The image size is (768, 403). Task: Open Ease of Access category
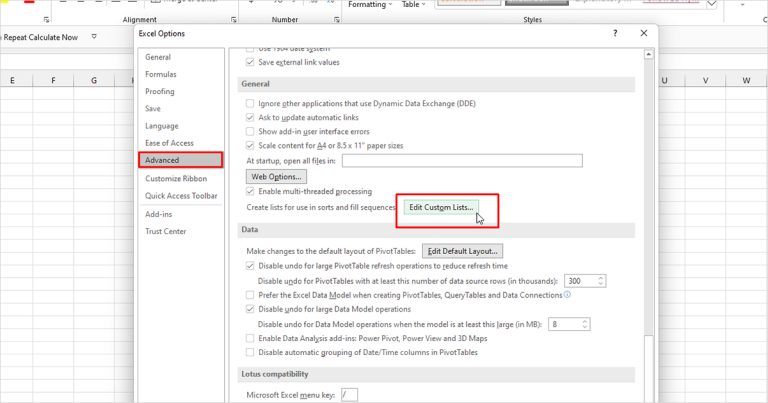tap(169, 143)
